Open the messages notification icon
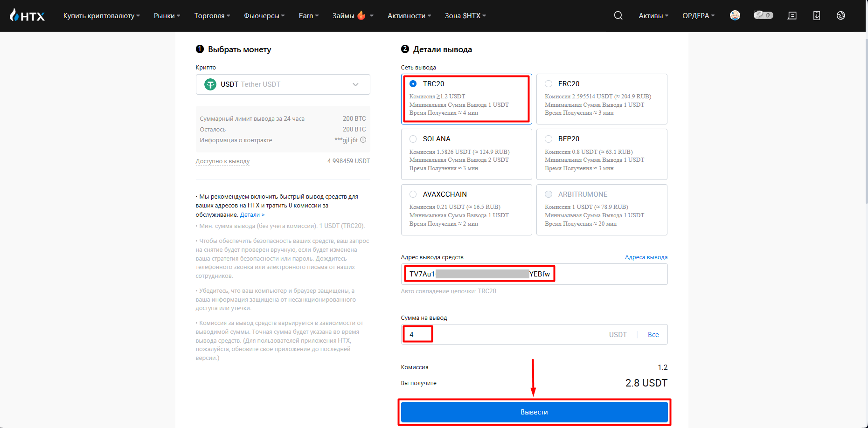The height and width of the screenshot is (428, 868). (x=792, y=15)
